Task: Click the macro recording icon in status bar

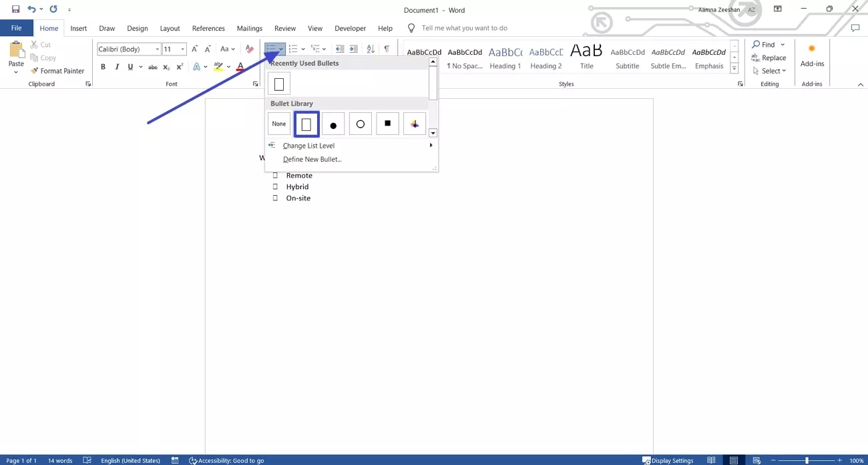Action: (175, 460)
